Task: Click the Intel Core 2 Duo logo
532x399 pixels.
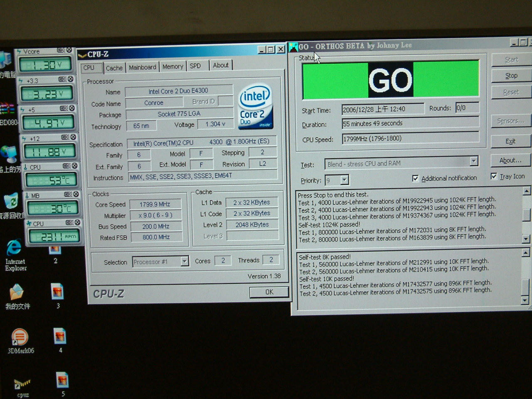Action: pyautogui.click(x=256, y=106)
